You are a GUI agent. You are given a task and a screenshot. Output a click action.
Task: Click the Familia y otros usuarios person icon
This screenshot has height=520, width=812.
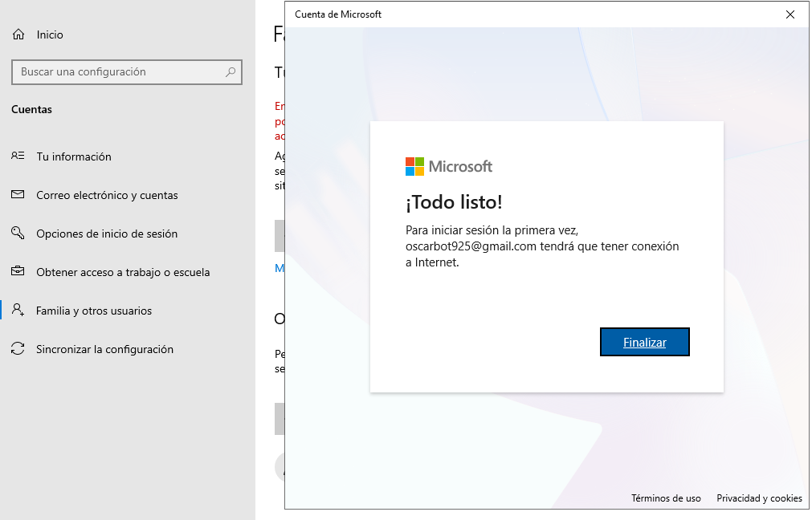coord(18,311)
